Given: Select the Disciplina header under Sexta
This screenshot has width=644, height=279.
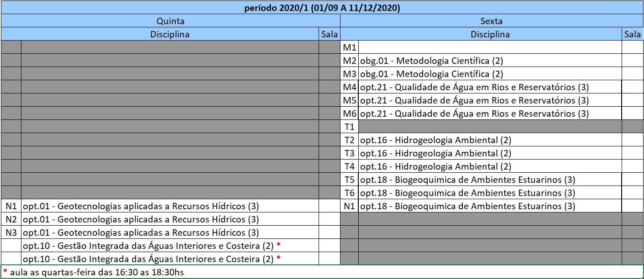Looking at the screenshot, I should coord(490,34).
